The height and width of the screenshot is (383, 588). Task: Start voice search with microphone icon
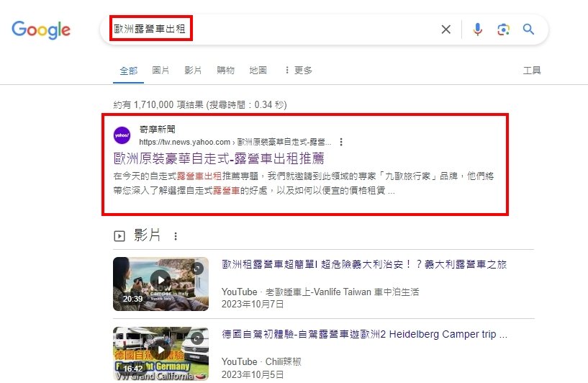point(477,30)
